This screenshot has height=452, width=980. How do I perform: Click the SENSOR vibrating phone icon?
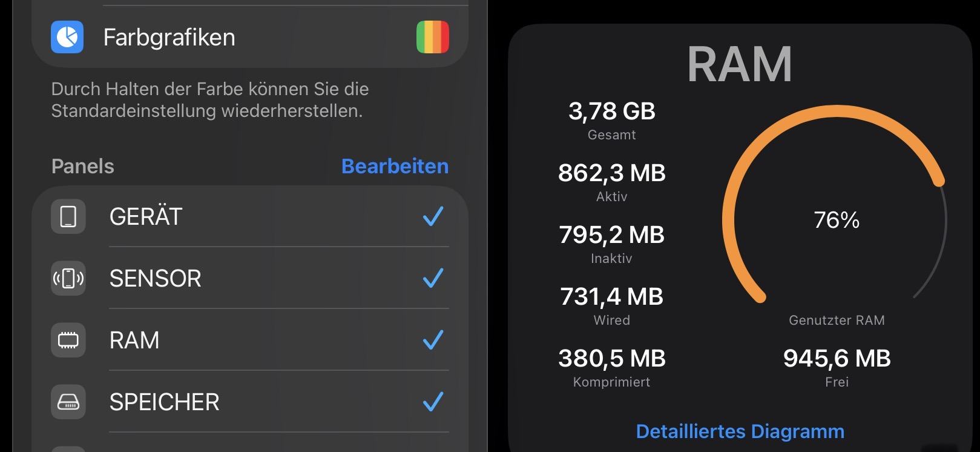[68, 278]
